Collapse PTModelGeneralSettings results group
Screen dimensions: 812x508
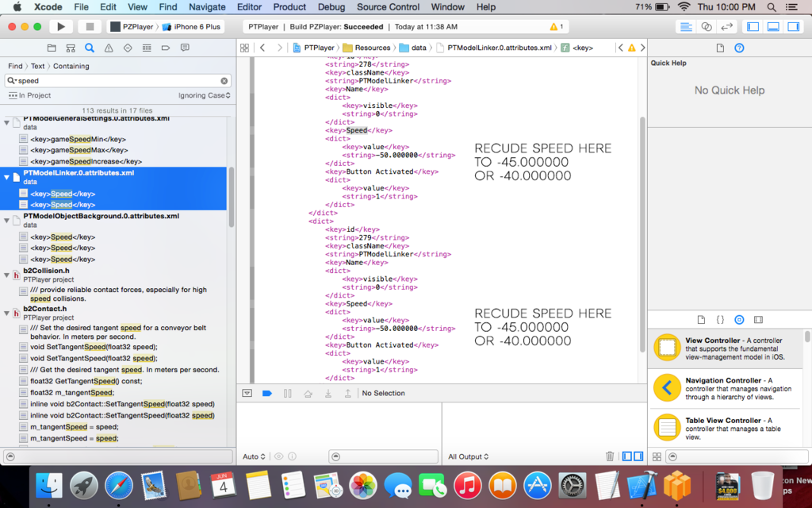[6, 122]
